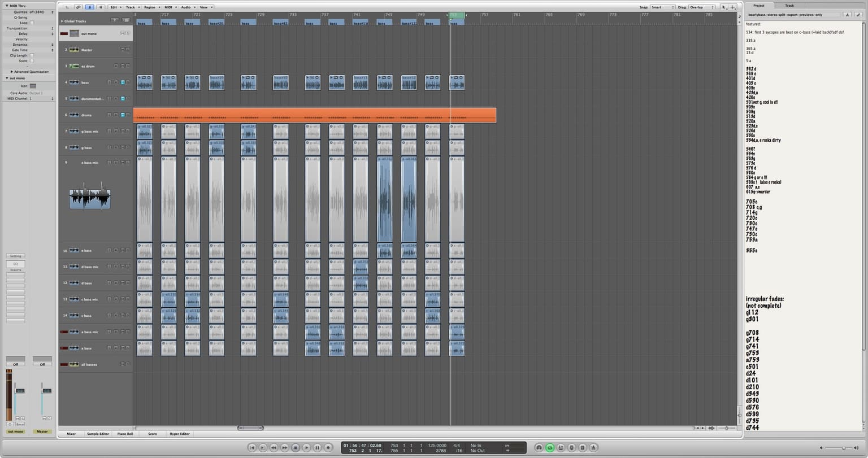Screen dimensions: 868x458
Task: Open the View menu in Arrange toolbar
Action: point(206,7)
